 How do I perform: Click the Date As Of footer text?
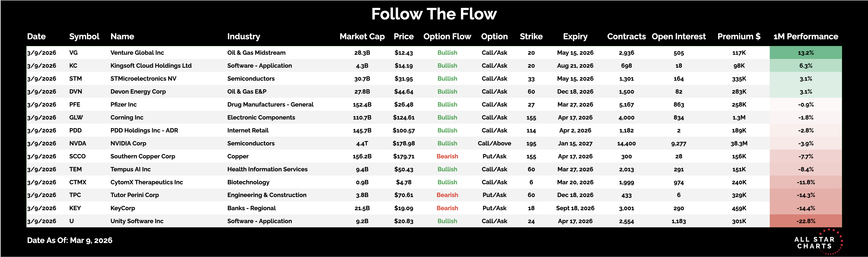click(69, 240)
